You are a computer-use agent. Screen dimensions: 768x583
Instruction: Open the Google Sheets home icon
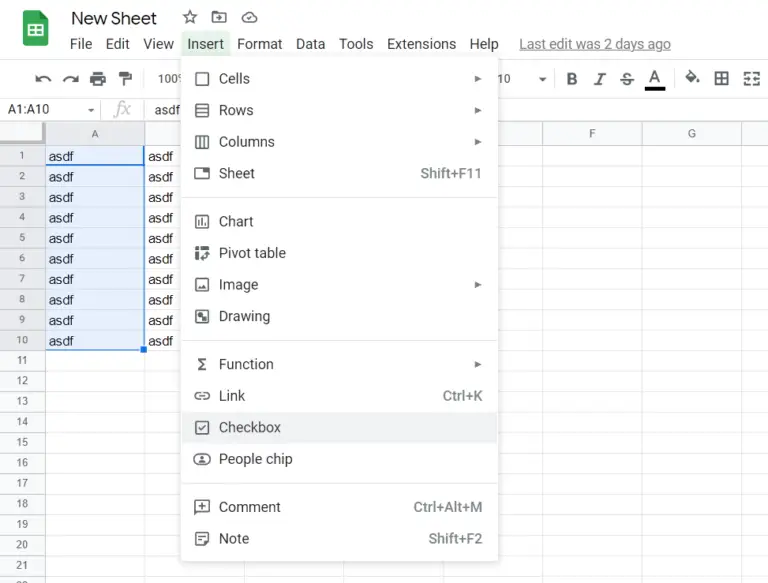(35, 28)
